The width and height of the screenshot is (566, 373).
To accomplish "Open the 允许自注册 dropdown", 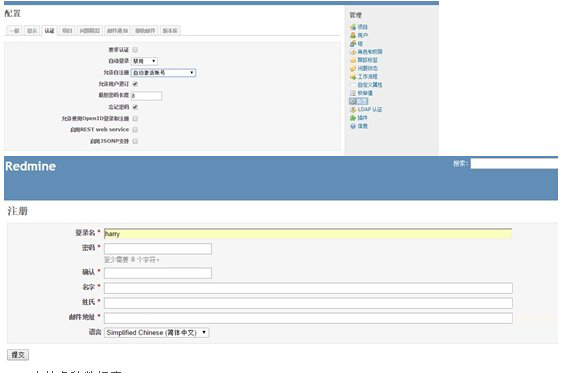I will [x=163, y=73].
